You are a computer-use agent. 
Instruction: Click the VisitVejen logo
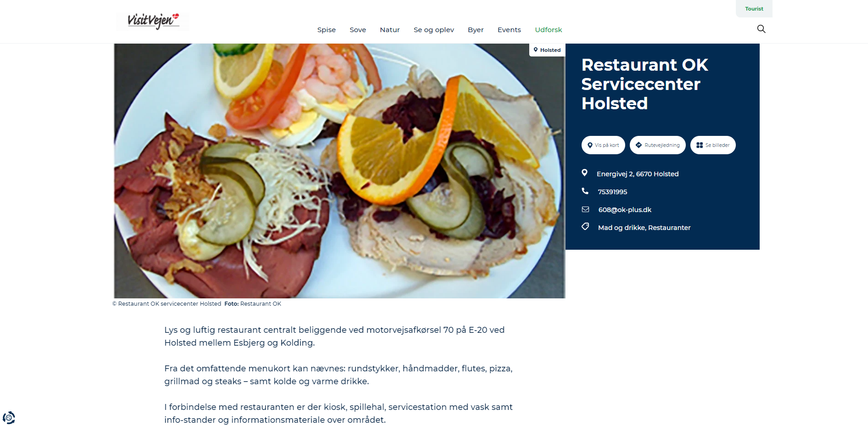[x=153, y=21]
